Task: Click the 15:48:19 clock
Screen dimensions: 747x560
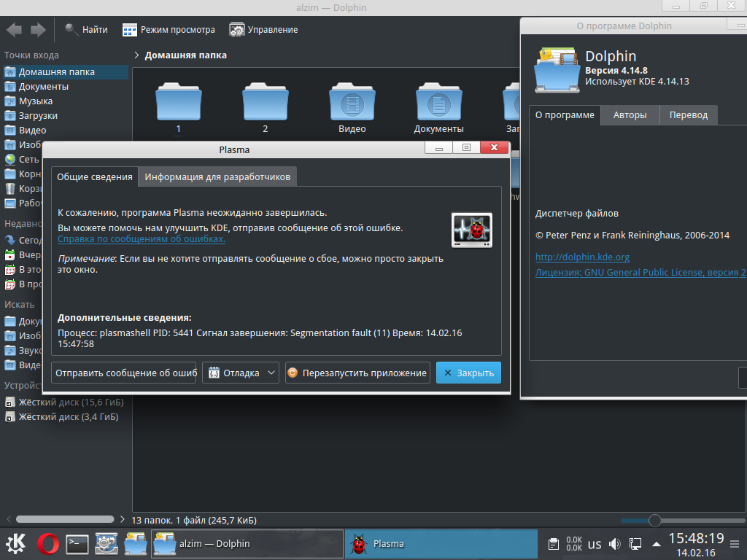Action: (696, 539)
